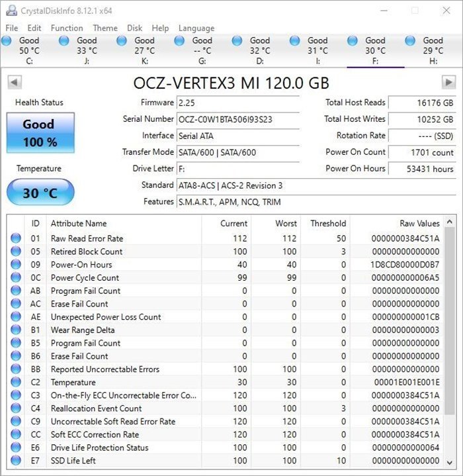Choose the D: drive status orb
The image size is (463, 476).
[x=237, y=40]
